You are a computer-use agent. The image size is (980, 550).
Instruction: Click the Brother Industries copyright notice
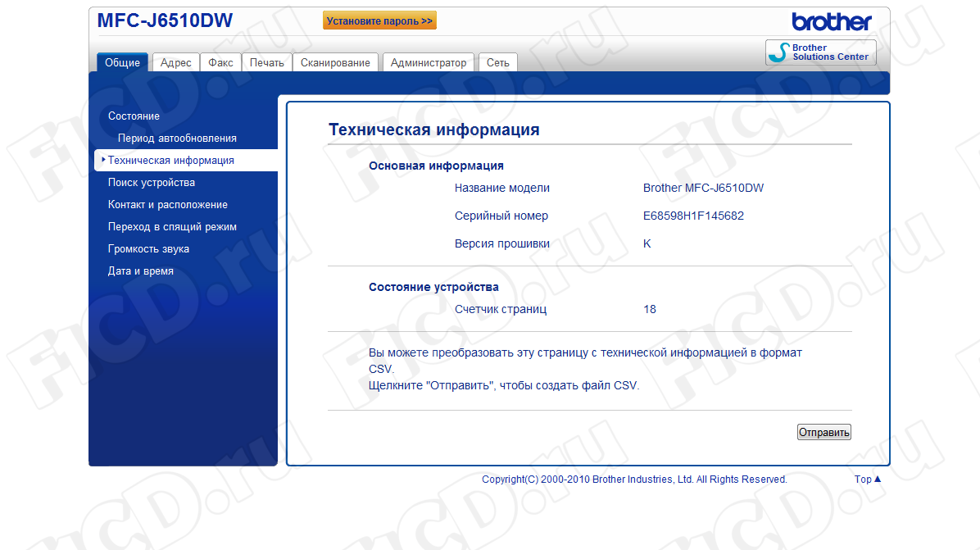(x=634, y=480)
